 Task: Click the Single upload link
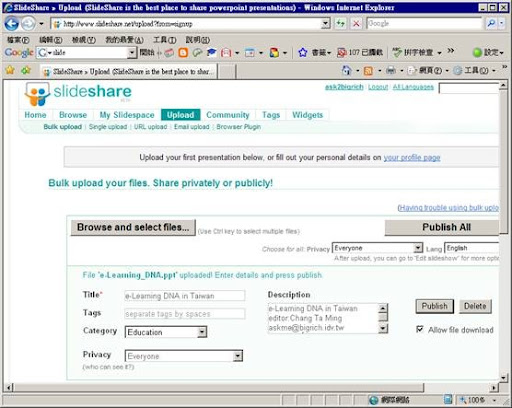(108, 127)
